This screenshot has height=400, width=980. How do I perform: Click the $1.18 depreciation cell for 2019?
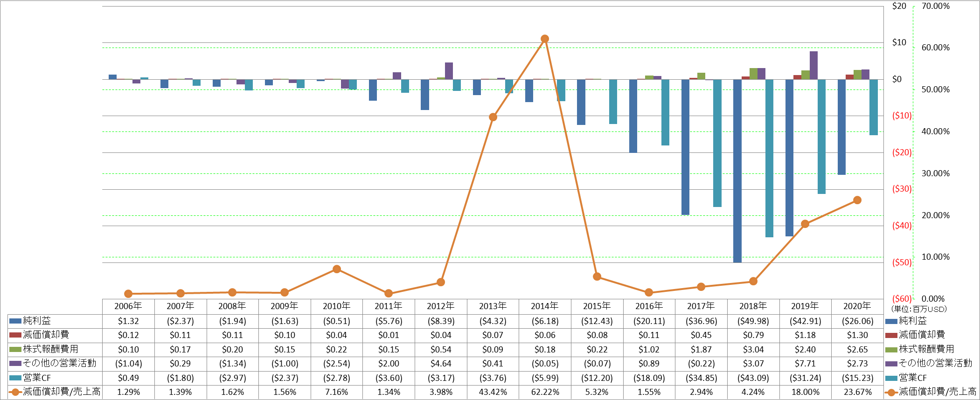[x=805, y=335]
